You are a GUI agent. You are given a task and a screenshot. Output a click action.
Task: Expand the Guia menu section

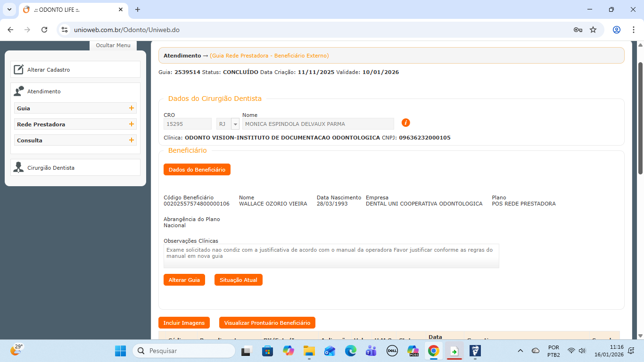pyautogui.click(x=131, y=108)
